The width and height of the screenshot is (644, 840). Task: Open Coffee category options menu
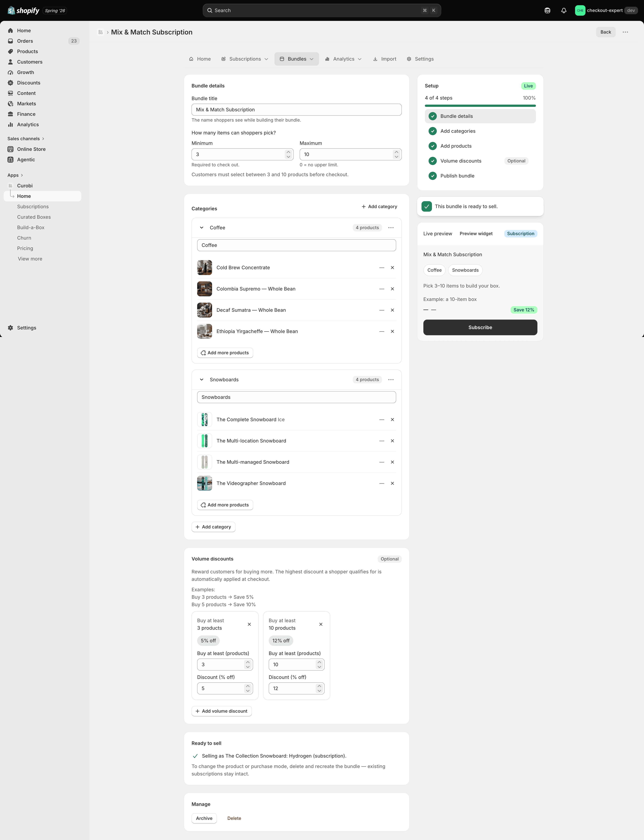[x=391, y=228]
